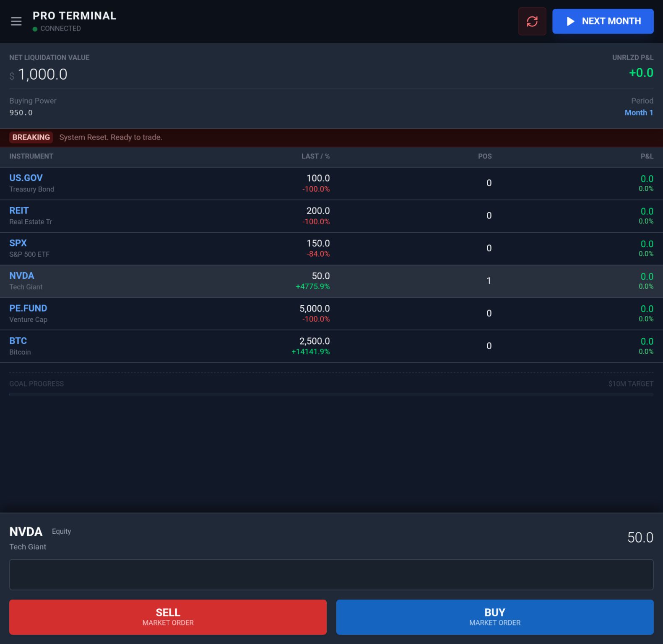Click BTC change +14141.9%
The height and width of the screenshot is (644, 663).
pyautogui.click(x=311, y=352)
